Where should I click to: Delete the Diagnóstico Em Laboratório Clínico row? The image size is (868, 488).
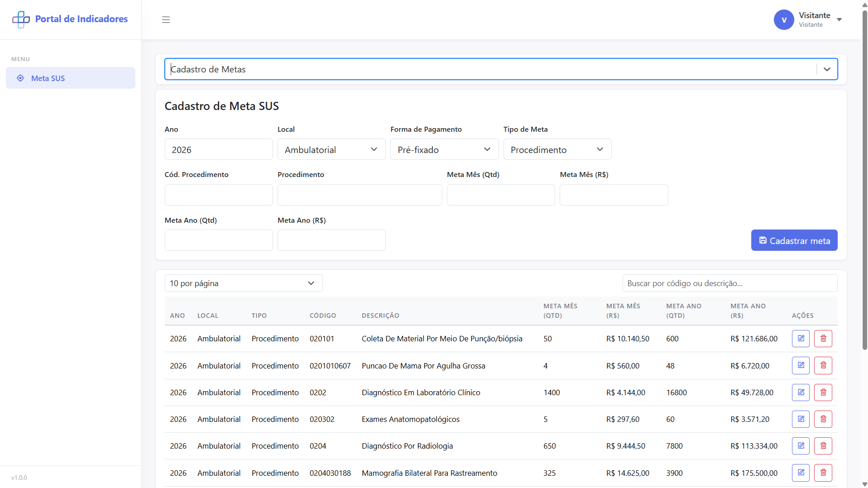pyautogui.click(x=823, y=392)
